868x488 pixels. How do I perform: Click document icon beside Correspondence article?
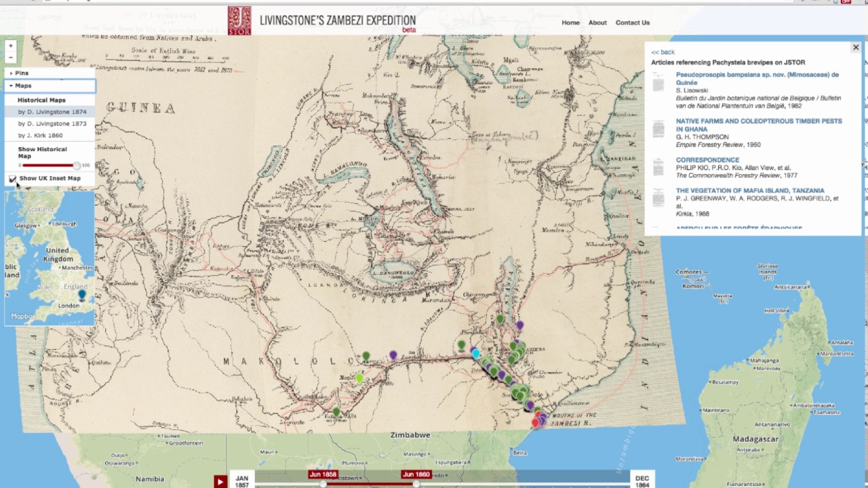658,167
